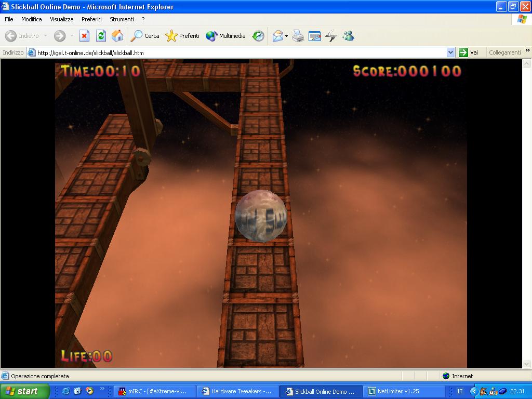Screen dimensions: 532x399
Task: Click the address bar URL field
Action: click(241, 52)
